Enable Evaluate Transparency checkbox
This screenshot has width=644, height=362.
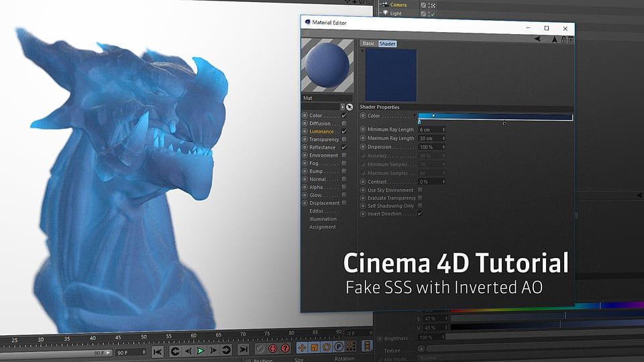click(x=420, y=197)
